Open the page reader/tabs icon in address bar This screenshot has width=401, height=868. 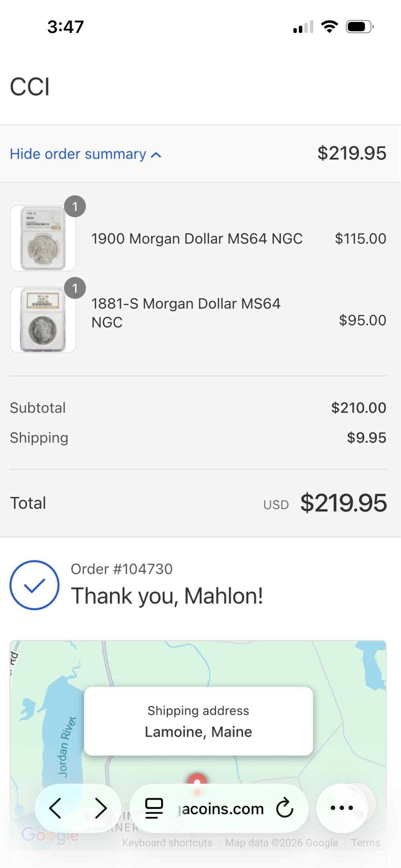tap(154, 808)
